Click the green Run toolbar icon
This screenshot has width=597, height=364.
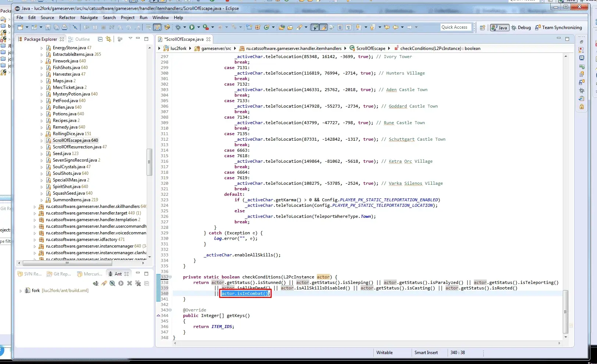(x=192, y=27)
